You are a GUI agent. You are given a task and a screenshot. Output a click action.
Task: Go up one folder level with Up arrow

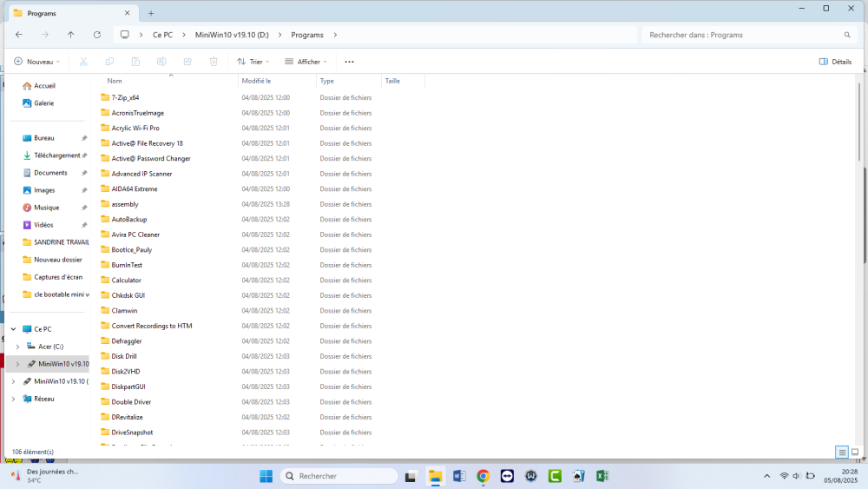coord(70,35)
